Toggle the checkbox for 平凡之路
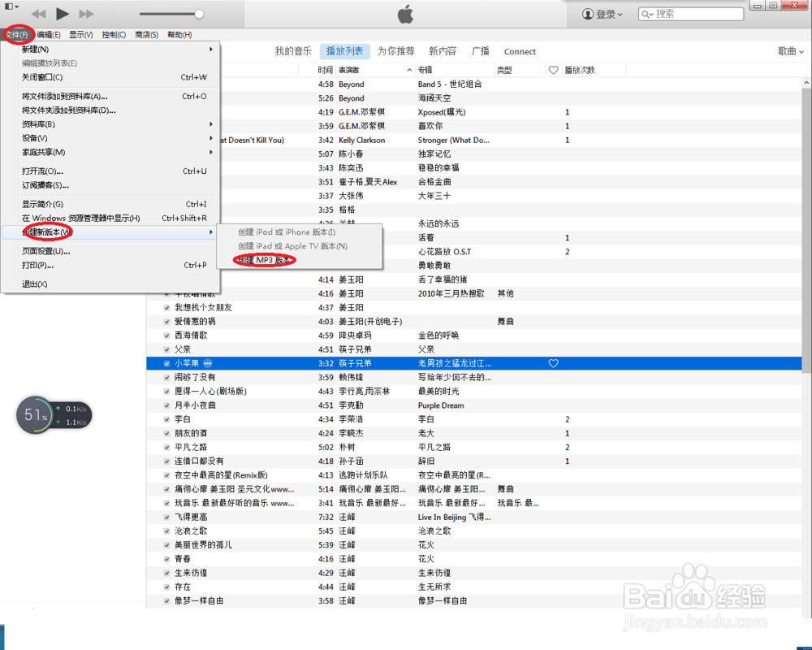This screenshot has width=812, height=650. (166, 447)
